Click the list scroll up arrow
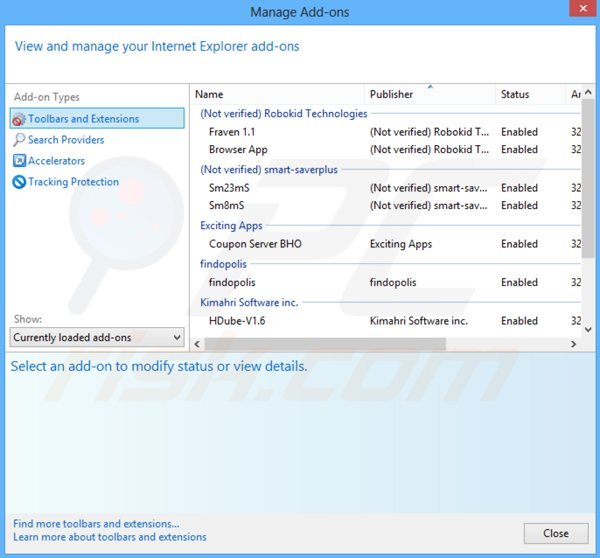Image resolution: width=600 pixels, height=558 pixels. tap(588, 92)
